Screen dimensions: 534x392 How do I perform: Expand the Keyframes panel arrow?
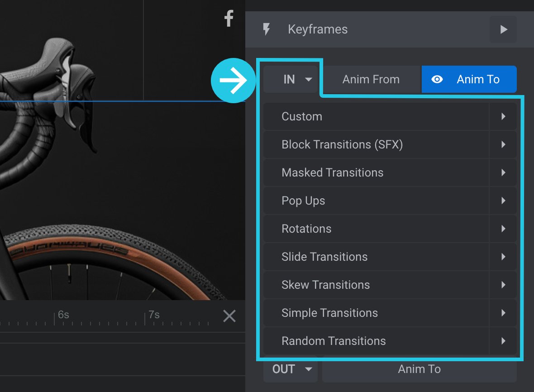503,29
